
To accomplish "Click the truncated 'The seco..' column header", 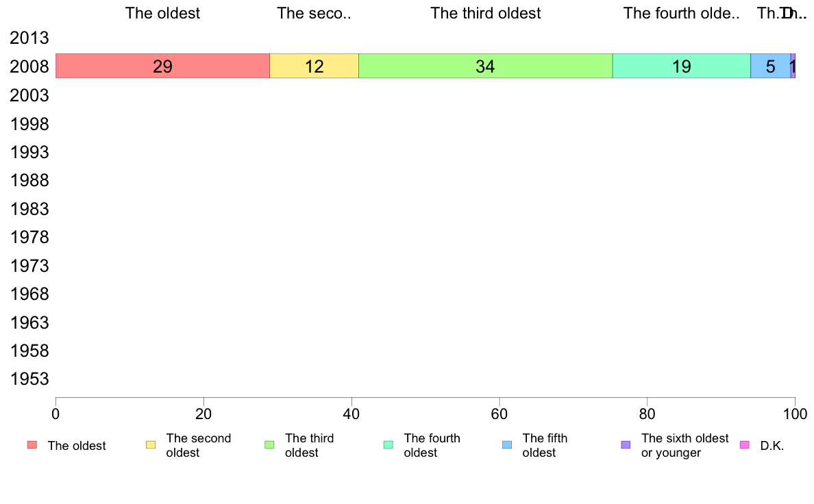I will [314, 13].
